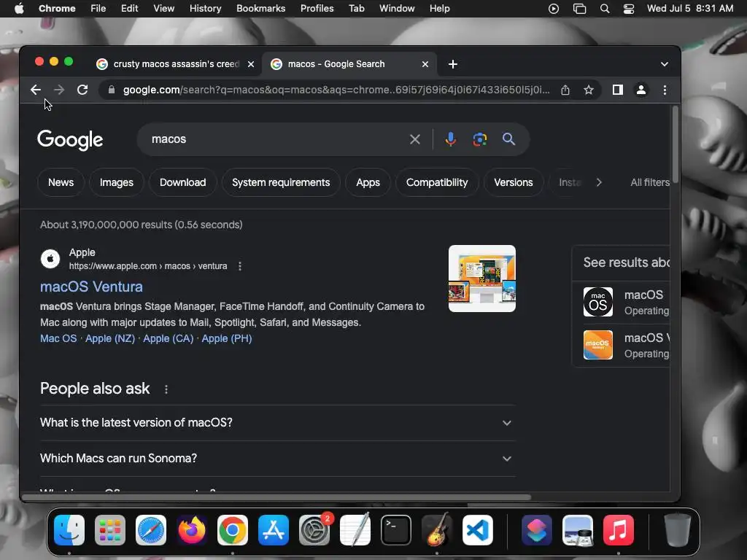Viewport: 747px width, 560px height.
Task: Open Preview app in the dock
Action: 578,530
